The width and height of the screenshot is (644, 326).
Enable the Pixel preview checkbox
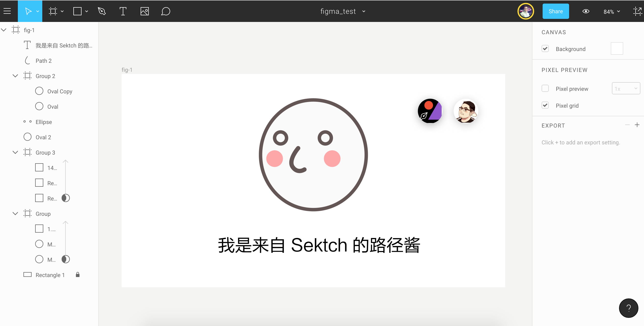coord(545,89)
